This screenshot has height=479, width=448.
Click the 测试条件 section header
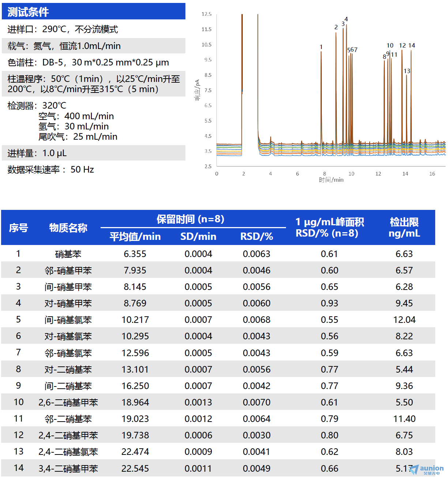[x=28, y=12]
